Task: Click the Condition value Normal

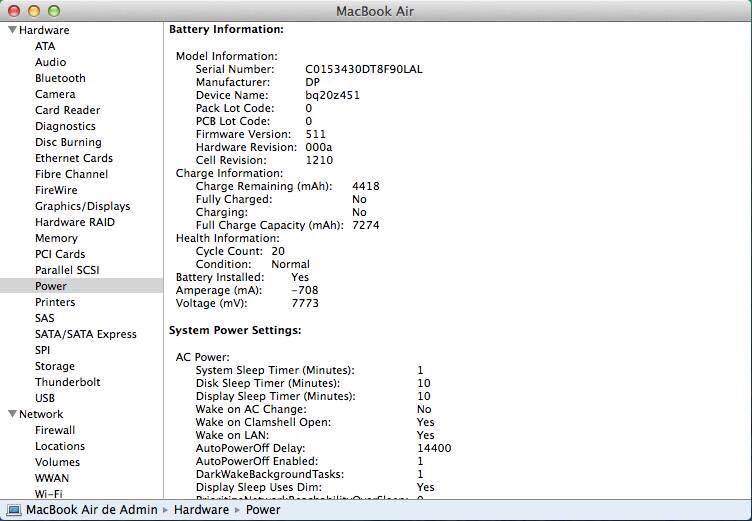Action: 291,264
